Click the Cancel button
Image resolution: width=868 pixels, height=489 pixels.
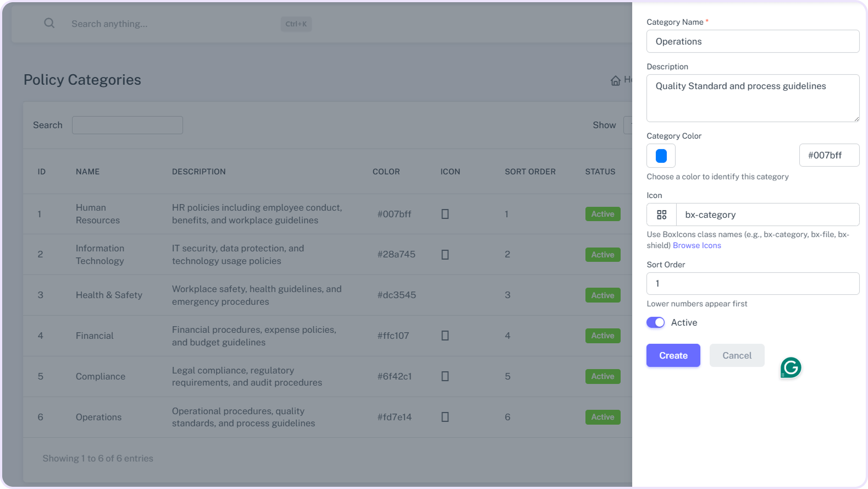tap(737, 355)
